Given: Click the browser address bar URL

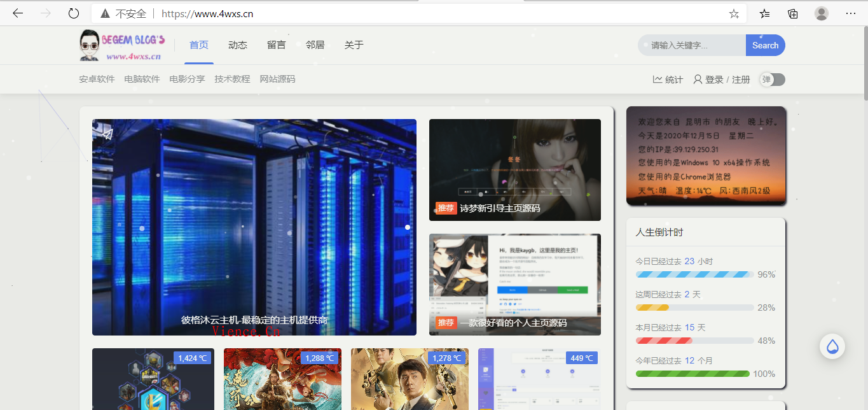Looking at the screenshot, I should click(207, 13).
